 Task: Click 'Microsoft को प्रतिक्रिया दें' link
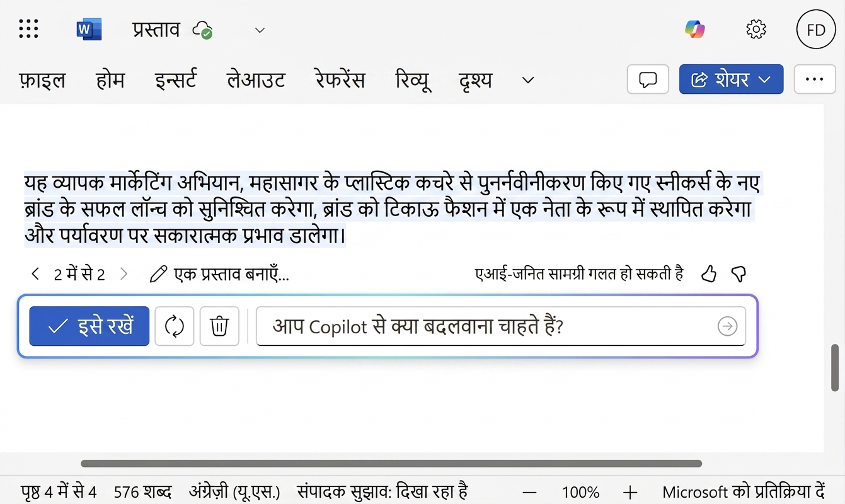(744, 492)
